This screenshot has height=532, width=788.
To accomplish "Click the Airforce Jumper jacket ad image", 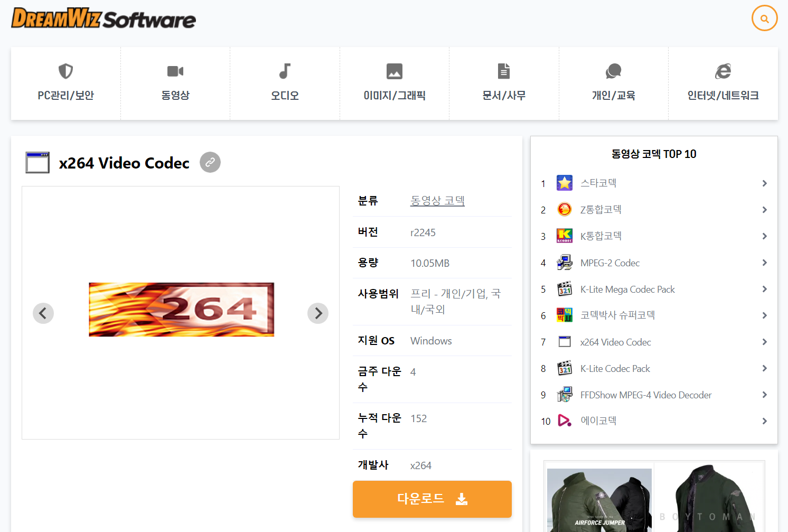I will tap(599, 499).
